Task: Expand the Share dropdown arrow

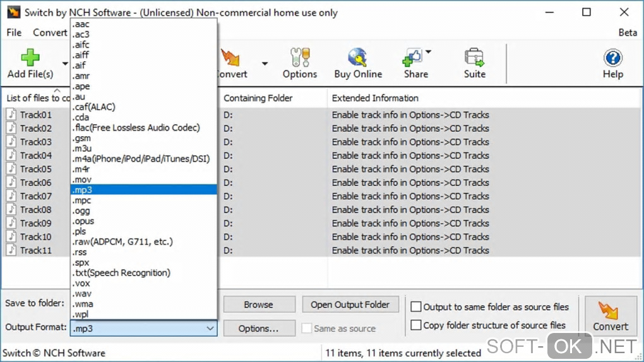Action: (x=428, y=52)
